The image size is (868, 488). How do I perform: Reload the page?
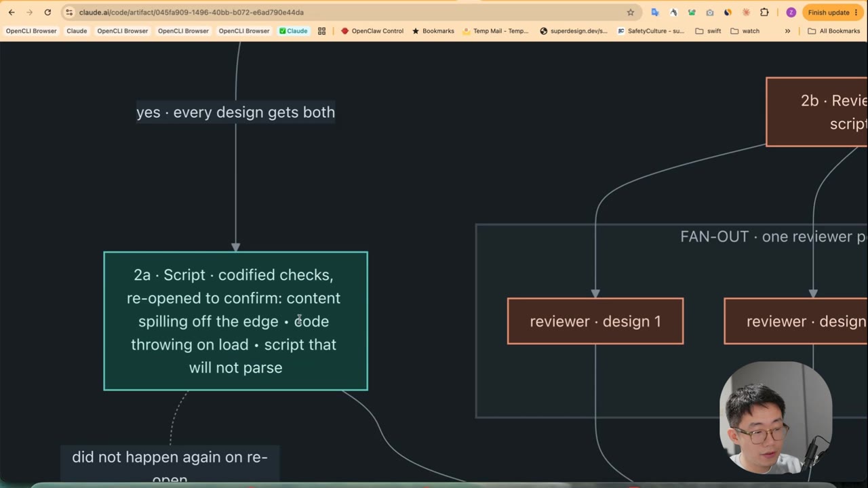(47, 12)
